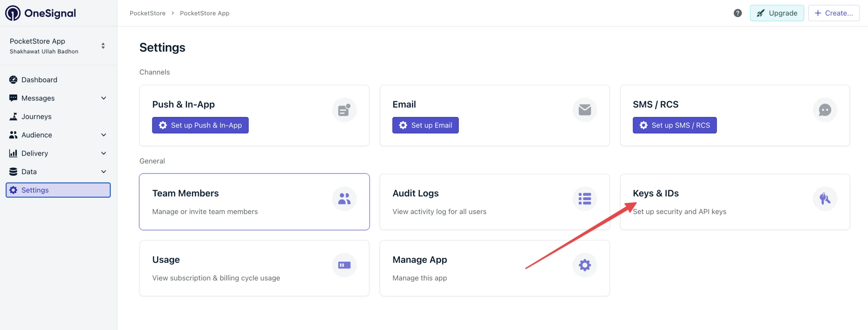Image resolution: width=868 pixels, height=330 pixels.
Task: Click the Push & In-App card icon
Action: 344,110
